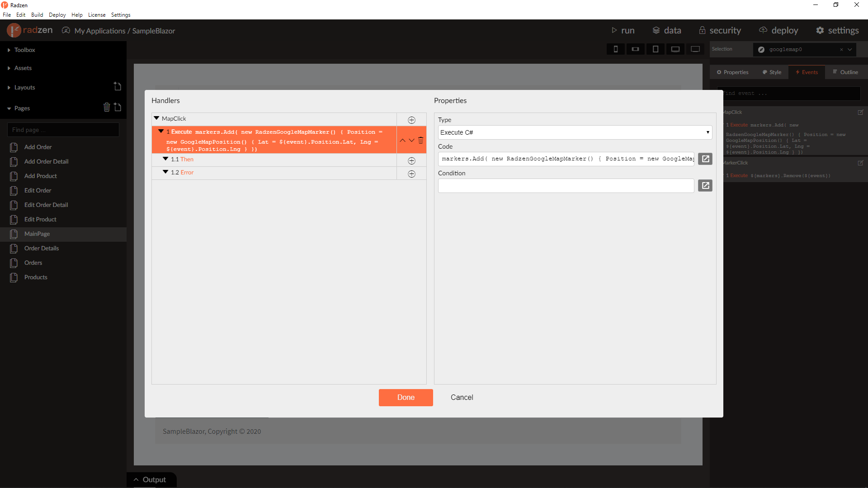Switch to the Events tab
The image size is (868, 488).
coord(807,72)
